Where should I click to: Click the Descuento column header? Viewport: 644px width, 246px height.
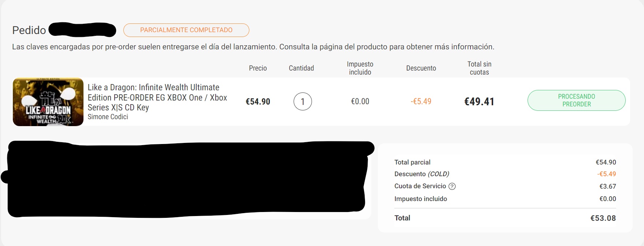point(421,68)
